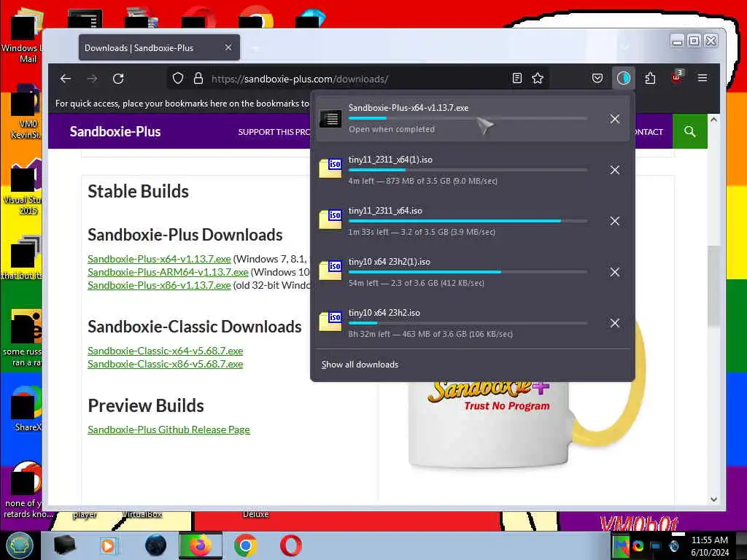747x560 pixels.
Task: Launch Firefox from the taskbar
Action: (x=200, y=545)
